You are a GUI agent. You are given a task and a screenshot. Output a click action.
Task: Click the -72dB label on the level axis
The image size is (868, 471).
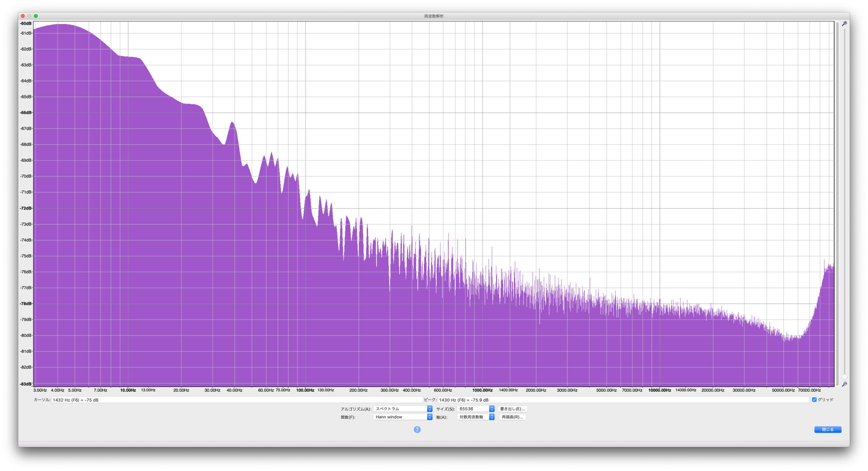26,208
